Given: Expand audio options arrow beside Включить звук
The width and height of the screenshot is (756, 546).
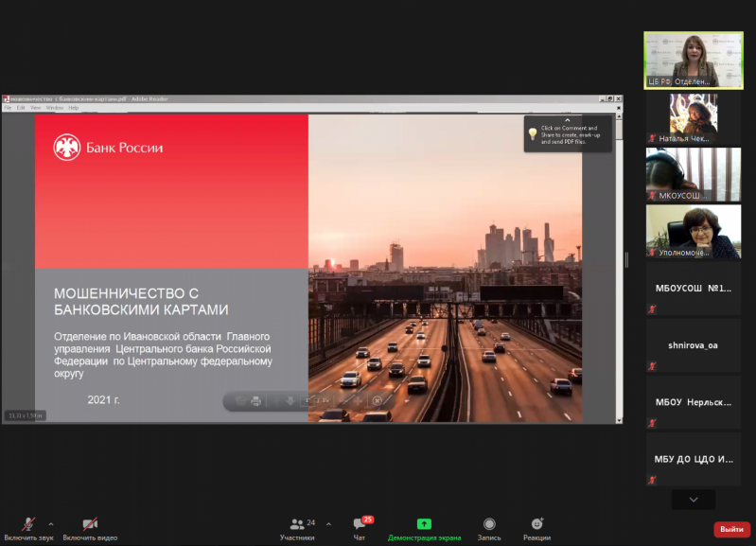Looking at the screenshot, I should pos(51,523).
